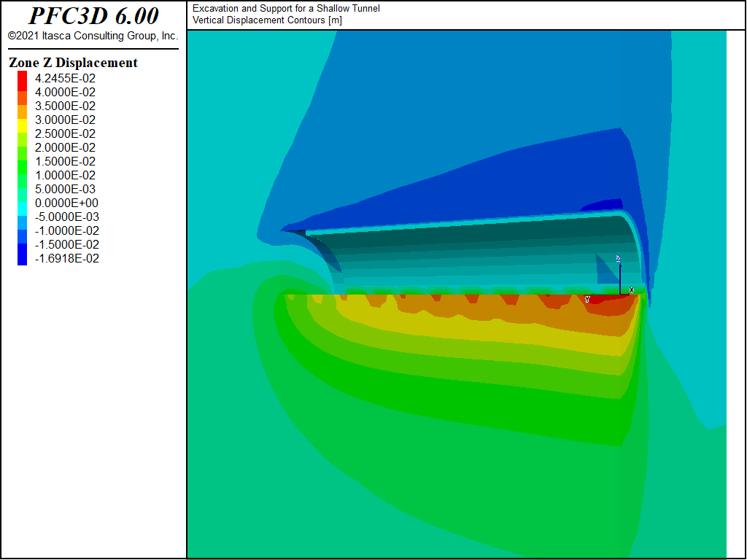Click legend value 3.0000E-02
The image size is (747, 560).
click(x=65, y=120)
